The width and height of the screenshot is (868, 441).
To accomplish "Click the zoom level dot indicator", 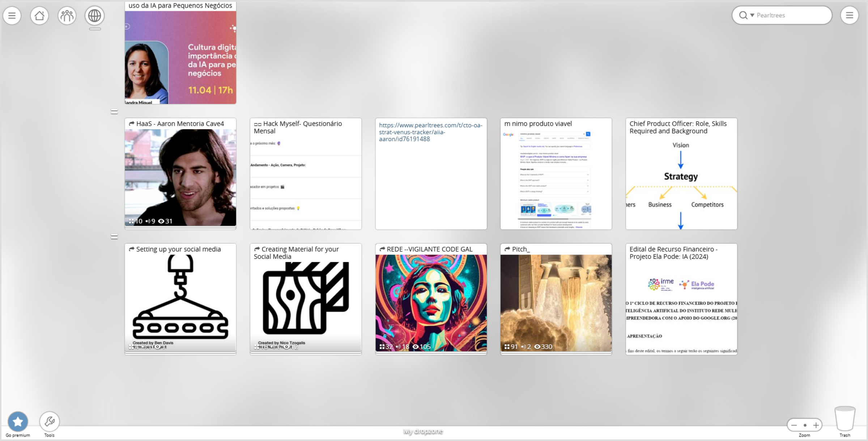I will click(805, 425).
